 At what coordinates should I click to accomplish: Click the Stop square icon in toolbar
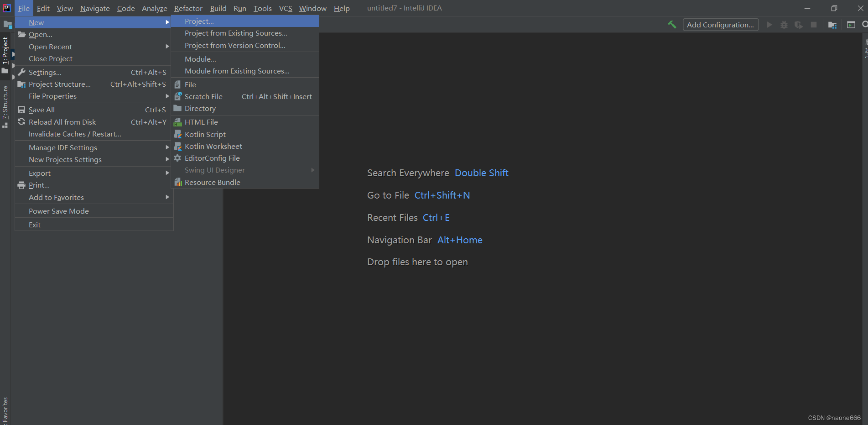[x=814, y=25]
